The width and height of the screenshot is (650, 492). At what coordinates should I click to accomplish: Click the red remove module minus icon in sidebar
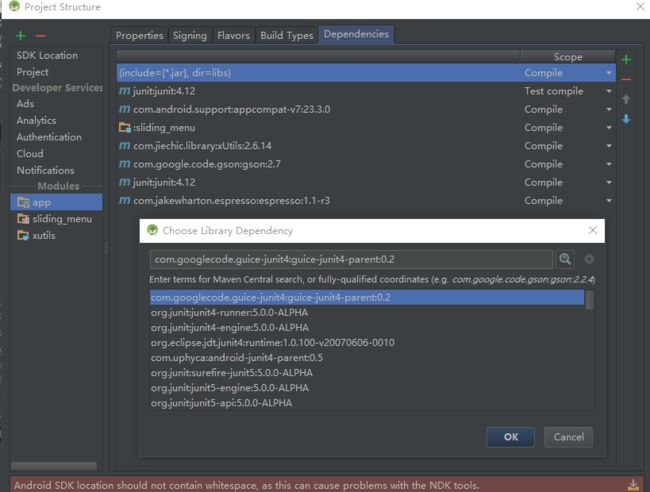coord(40,36)
